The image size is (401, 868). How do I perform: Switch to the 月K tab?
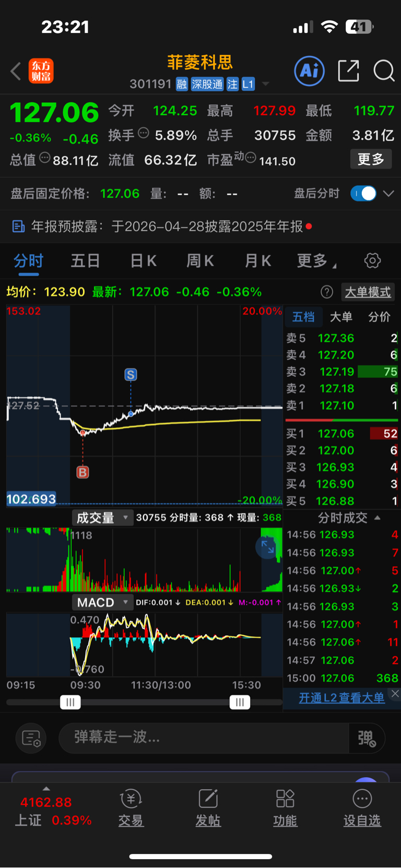258,260
